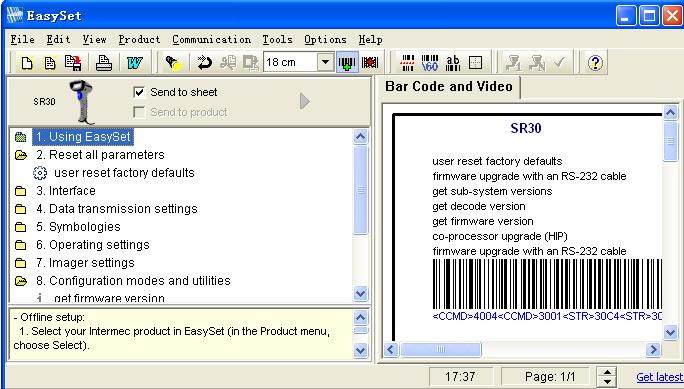The height and width of the screenshot is (389, 684).
Task: Uncheck the Send to sheet checkbox
Action: point(139,92)
